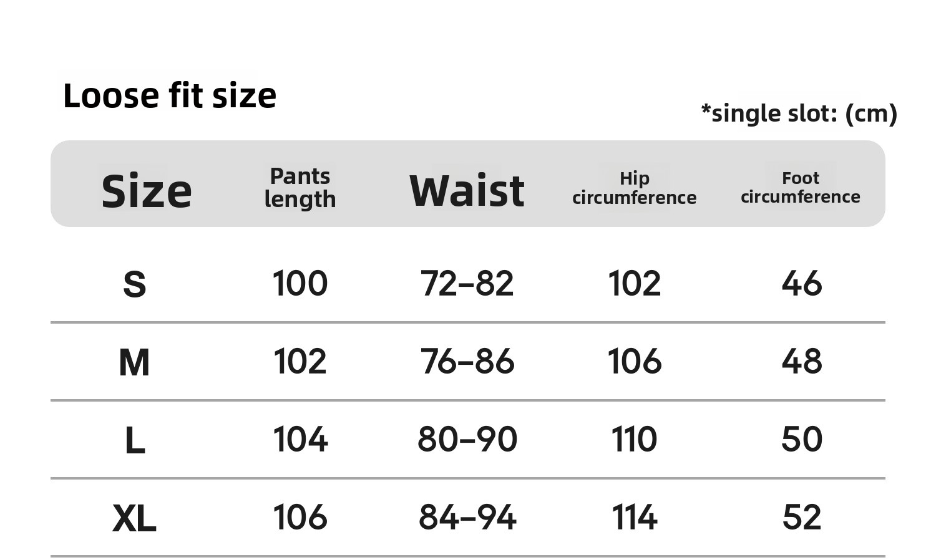936x560 pixels.
Task: Click the "*single slot: (cm)" note
Action: (799, 113)
